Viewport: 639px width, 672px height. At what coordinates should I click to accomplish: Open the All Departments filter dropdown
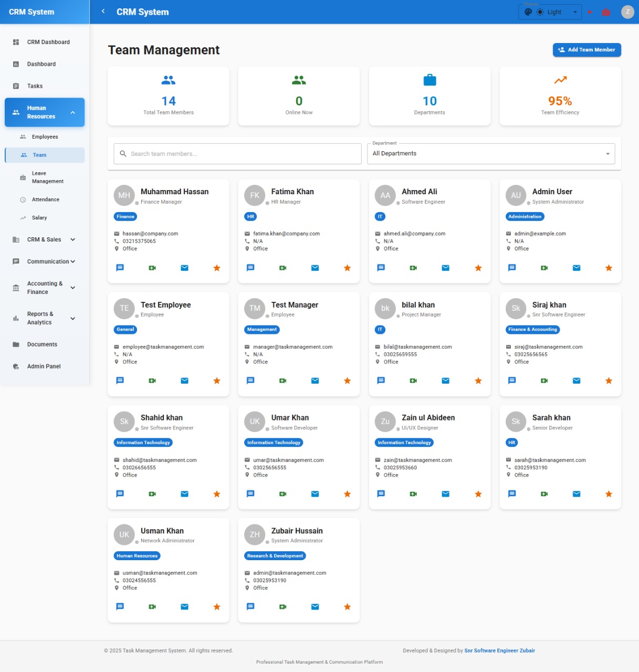[x=491, y=153]
